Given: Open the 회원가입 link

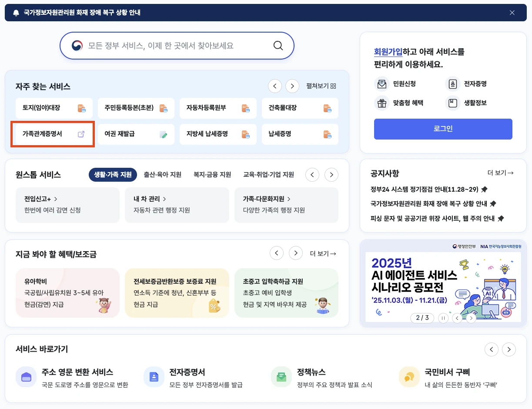Looking at the screenshot, I should (x=388, y=51).
